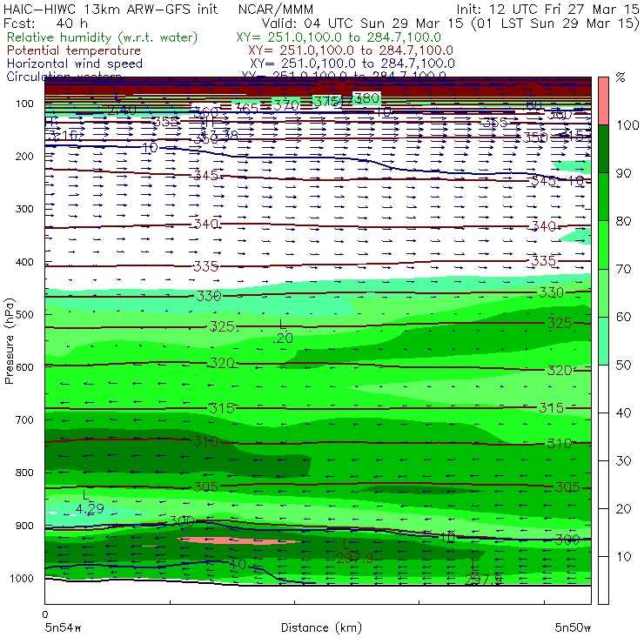Click 'Init: 12 UTC Fri 27 Mar 15'
This screenshot has height=644, width=644.
547,9
